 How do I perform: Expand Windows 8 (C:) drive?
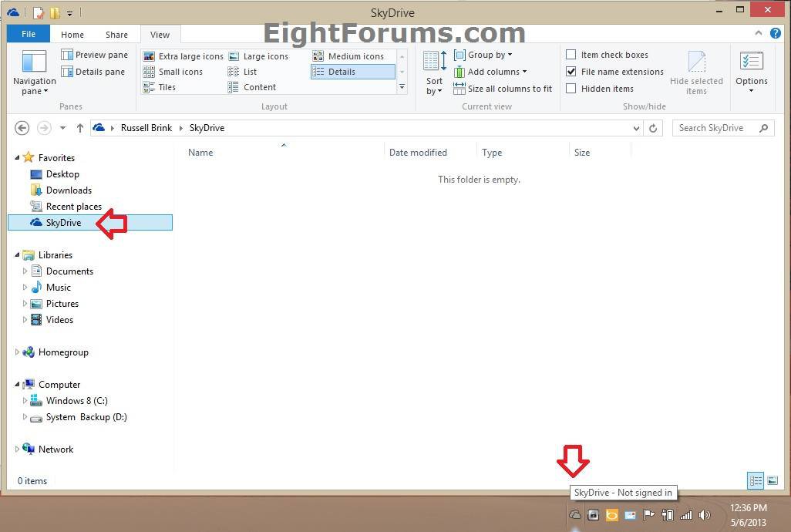coord(25,401)
